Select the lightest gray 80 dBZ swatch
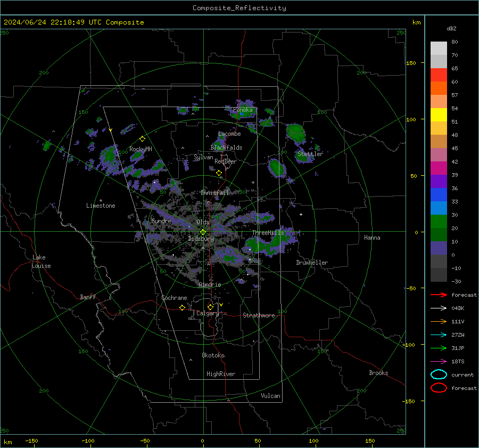The height and width of the screenshot is (448, 479). tap(439, 48)
